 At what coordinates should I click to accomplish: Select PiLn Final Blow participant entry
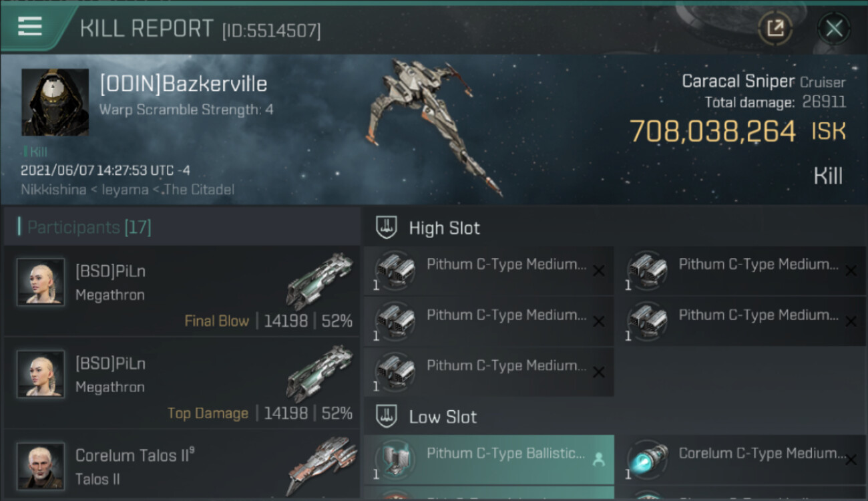tap(182, 291)
